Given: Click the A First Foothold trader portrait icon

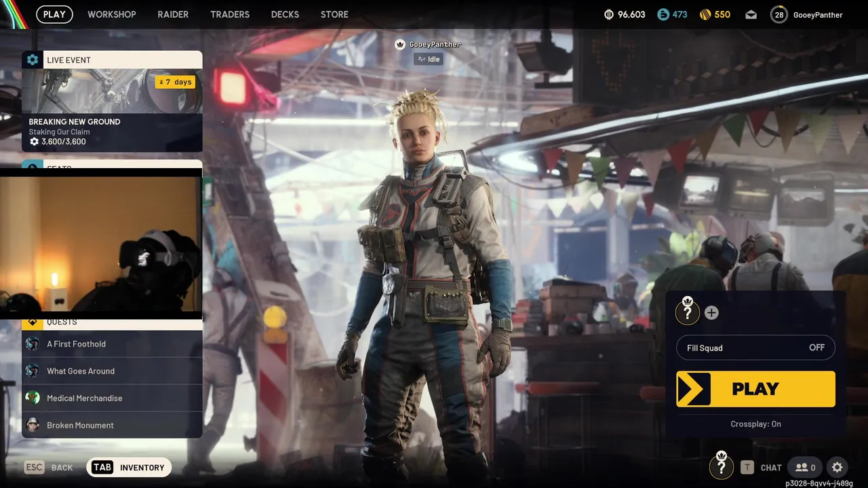Looking at the screenshot, I should pyautogui.click(x=33, y=344).
